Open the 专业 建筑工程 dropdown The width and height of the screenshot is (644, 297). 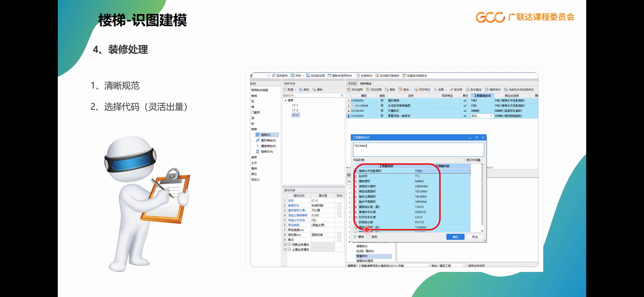pyautogui.click(x=464, y=266)
